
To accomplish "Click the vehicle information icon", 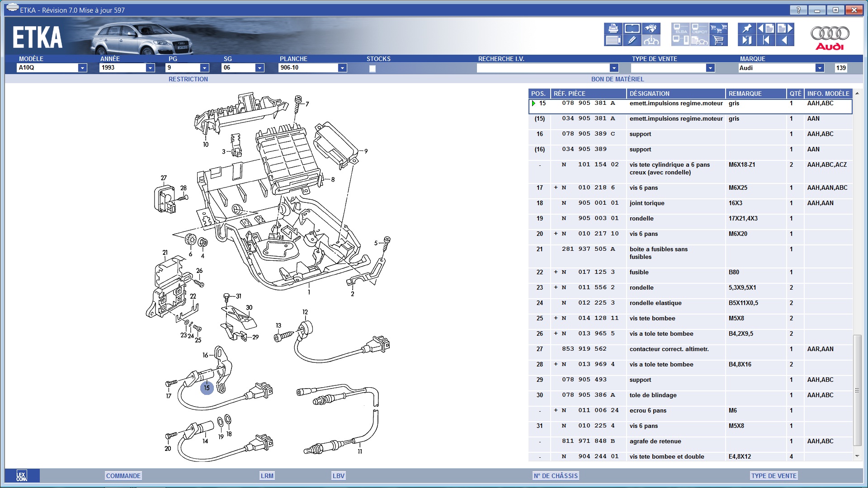I will click(x=651, y=40).
